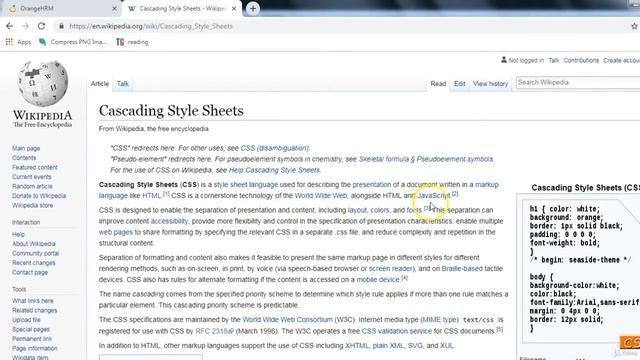Follow the style sheet language link
640x360 pixels.
tap(246, 184)
